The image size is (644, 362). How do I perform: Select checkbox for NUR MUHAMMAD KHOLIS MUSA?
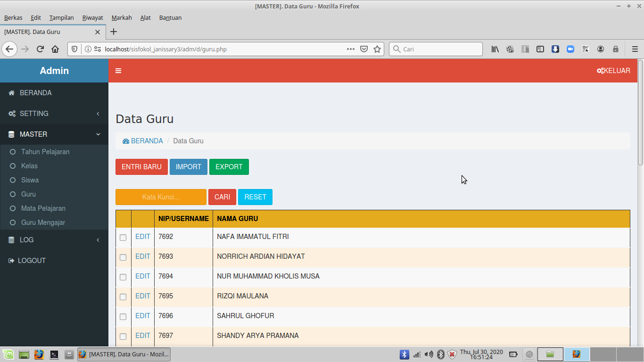[123, 277]
